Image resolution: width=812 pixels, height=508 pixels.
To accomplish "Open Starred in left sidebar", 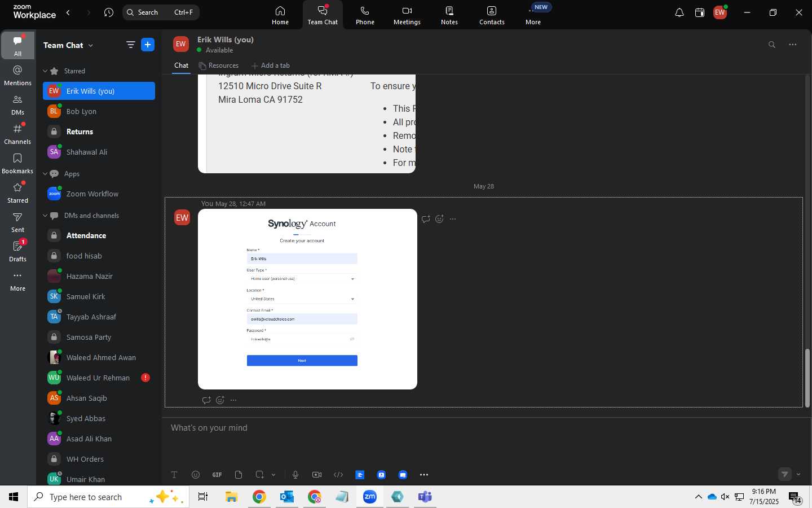I will click(18, 193).
